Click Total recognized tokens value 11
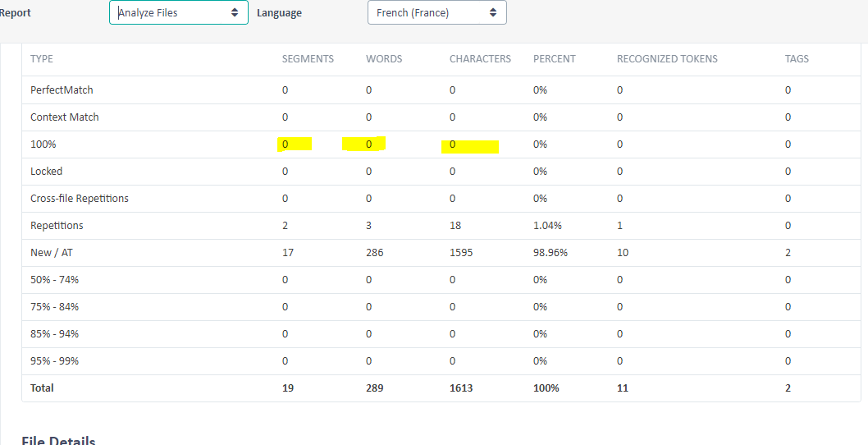Viewport: 868px width, 445px height. tap(622, 388)
